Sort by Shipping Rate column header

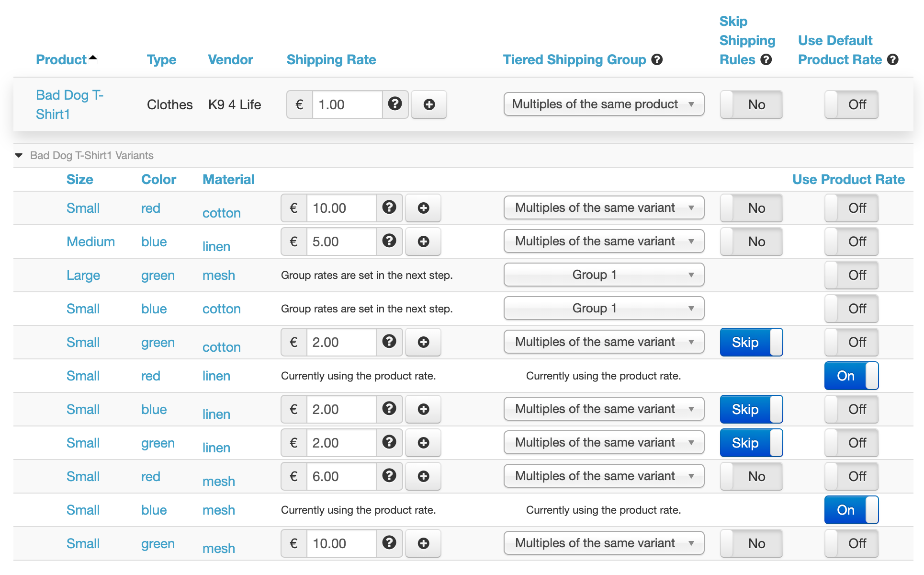click(331, 60)
